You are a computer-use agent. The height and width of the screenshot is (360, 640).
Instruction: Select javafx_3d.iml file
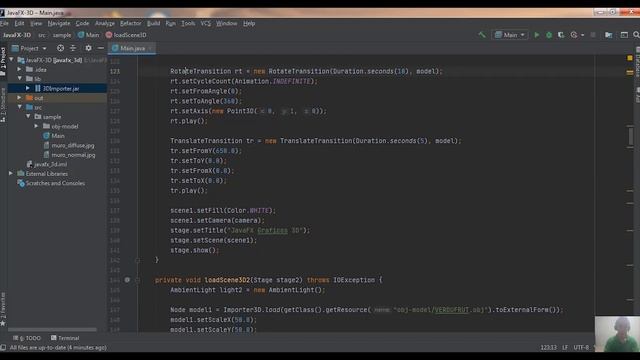point(47,164)
